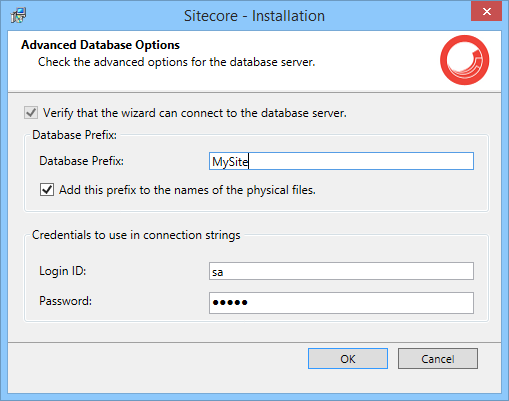Click into the Login ID field

(341, 271)
